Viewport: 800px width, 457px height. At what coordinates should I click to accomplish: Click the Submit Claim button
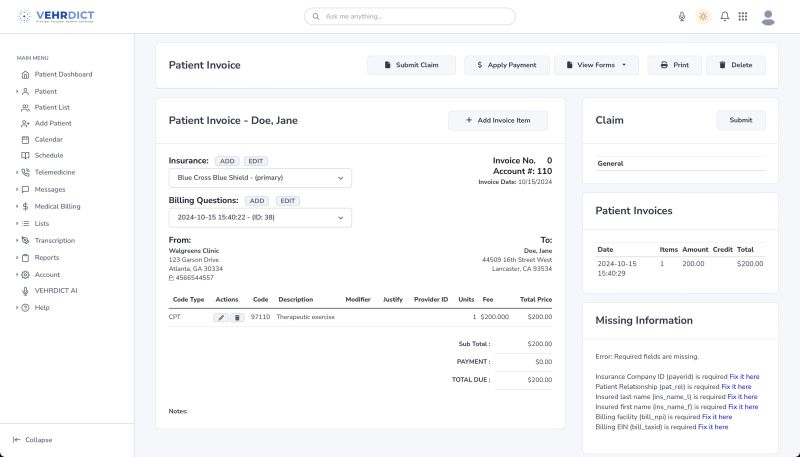pos(410,65)
